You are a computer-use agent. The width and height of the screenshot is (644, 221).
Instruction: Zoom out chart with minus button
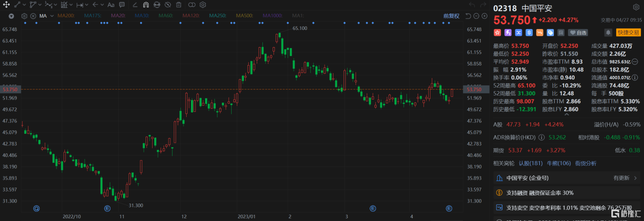click(x=477, y=16)
